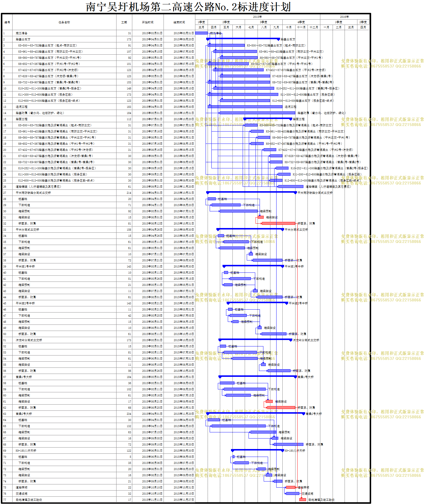Image resolution: width=424 pixels, height=504 pixels.
Task: Select the '涵洞工程' task in row 13
Action: pos(22,107)
